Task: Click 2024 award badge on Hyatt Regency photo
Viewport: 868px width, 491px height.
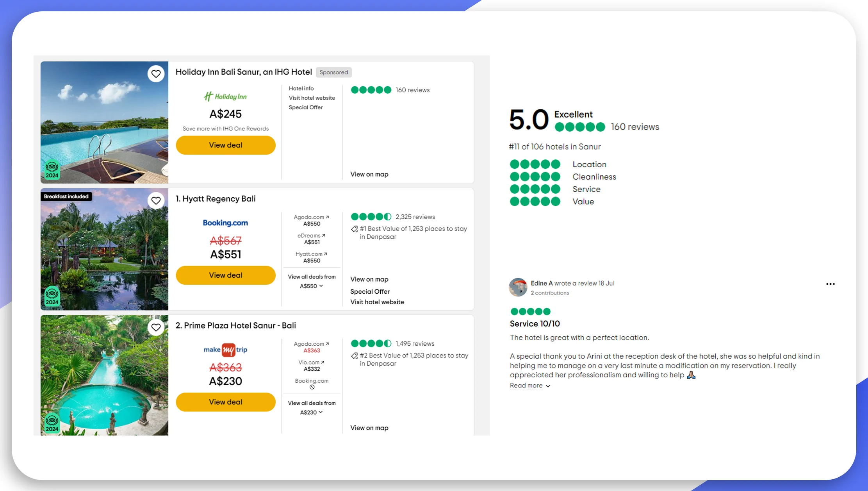Action: click(52, 297)
